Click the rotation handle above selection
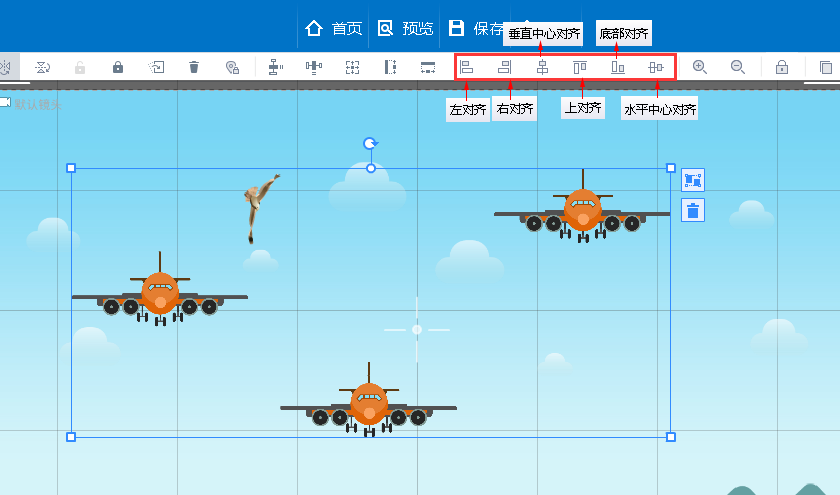This screenshot has height=495, width=840. pyautogui.click(x=370, y=144)
